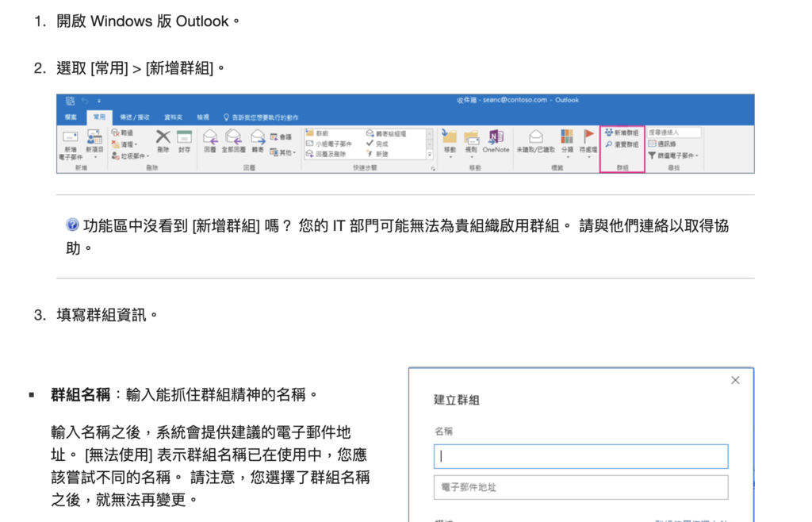Click the 名稱 group name input field

click(x=580, y=456)
